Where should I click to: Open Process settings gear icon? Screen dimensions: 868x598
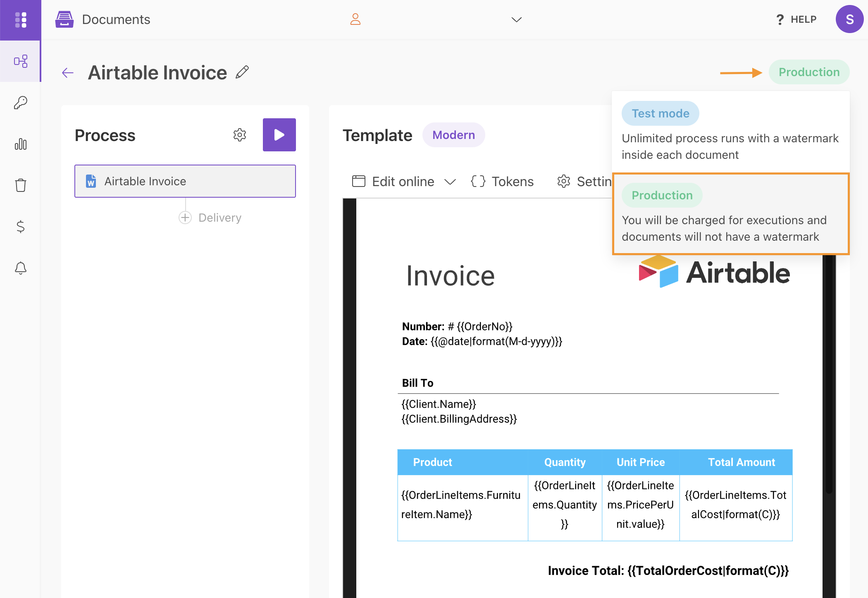tap(240, 135)
